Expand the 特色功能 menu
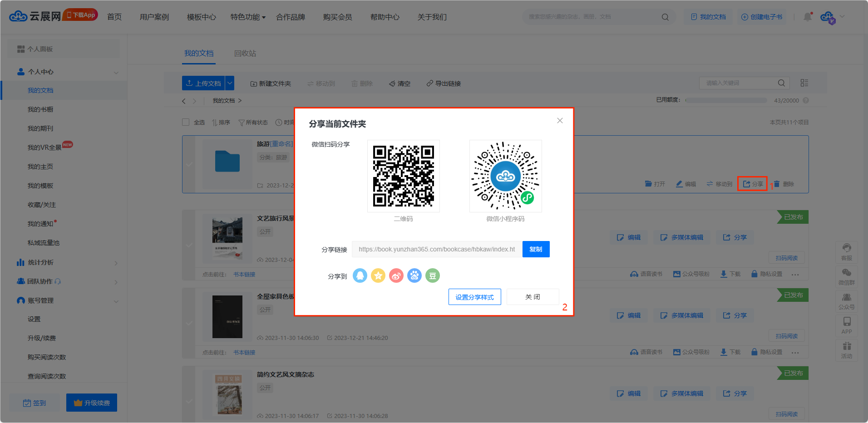The image size is (868, 423). pos(248,17)
